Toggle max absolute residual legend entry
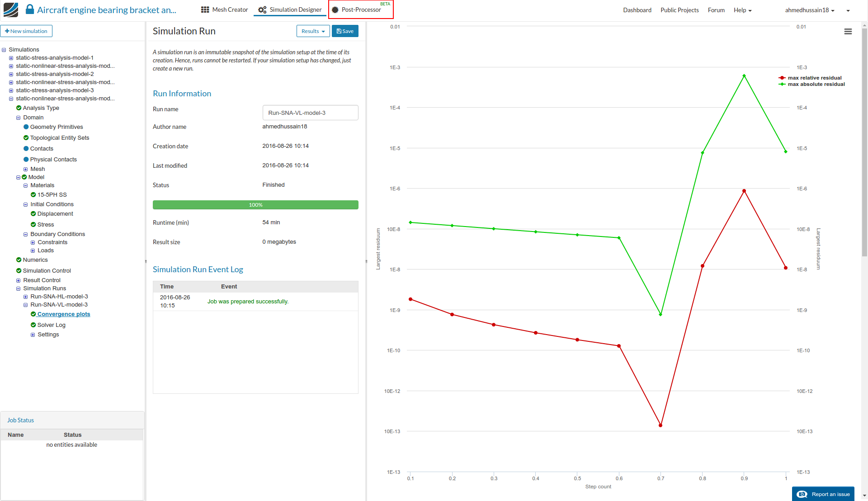This screenshot has height=501, width=868. [x=816, y=84]
